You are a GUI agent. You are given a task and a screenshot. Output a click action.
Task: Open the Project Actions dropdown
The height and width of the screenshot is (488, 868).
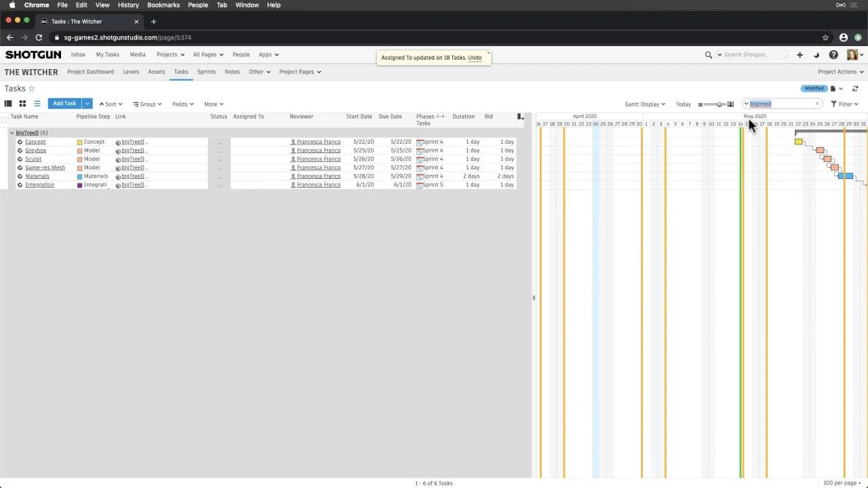(841, 72)
